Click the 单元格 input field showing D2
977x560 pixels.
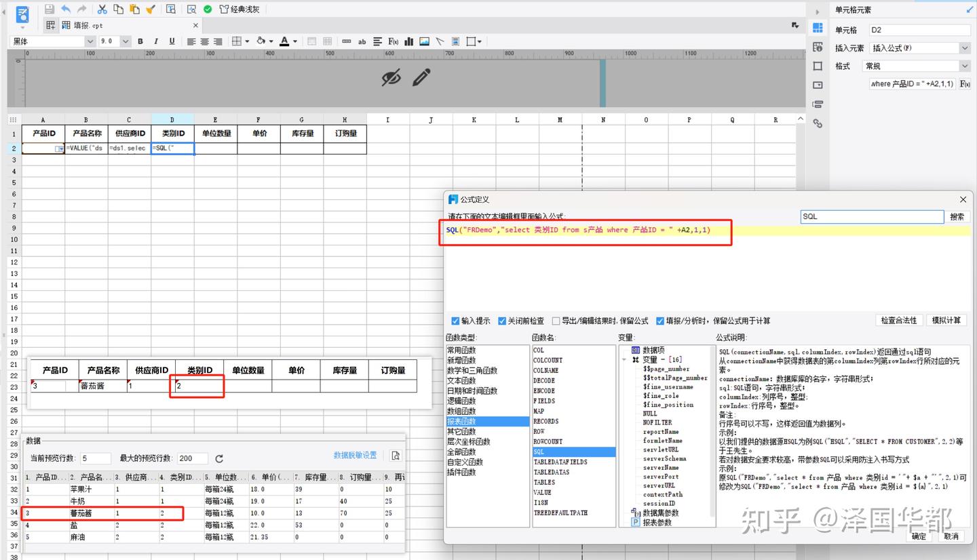coord(919,30)
